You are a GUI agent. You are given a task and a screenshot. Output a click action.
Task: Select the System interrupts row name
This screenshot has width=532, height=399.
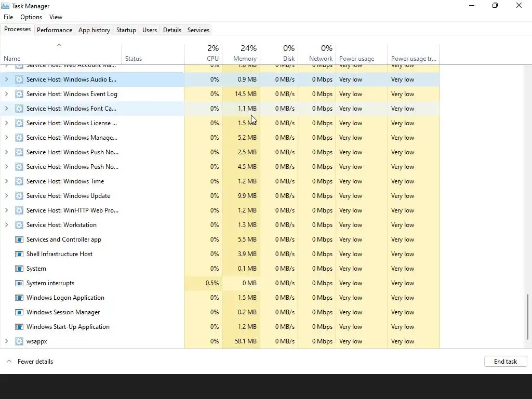pos(50,283)
